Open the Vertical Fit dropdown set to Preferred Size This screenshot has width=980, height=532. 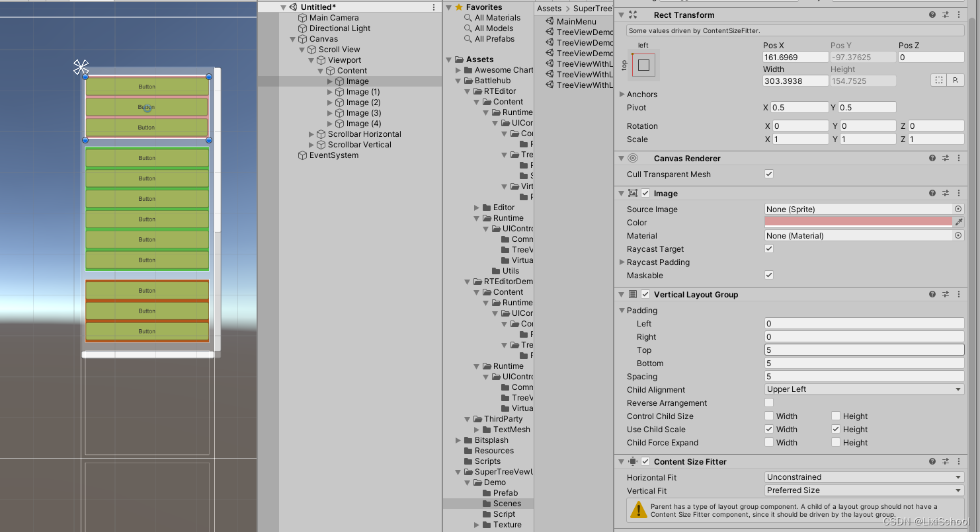pos(864,490)
